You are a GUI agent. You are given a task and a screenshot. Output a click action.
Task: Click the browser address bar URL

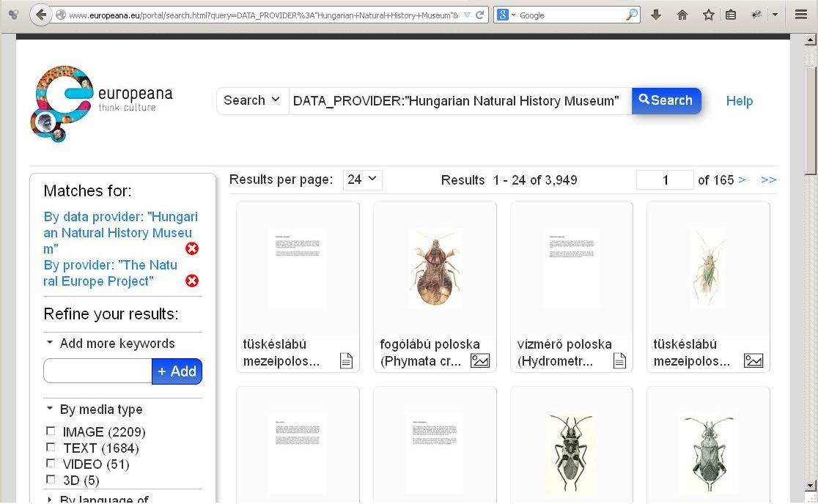click(x=263, y=15)
